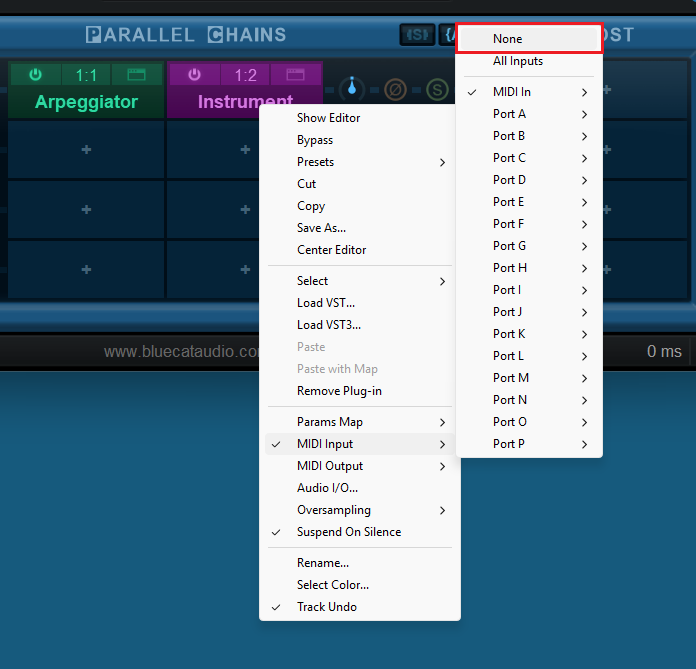Expand the Port K submenu

click(x=529, y=334)
